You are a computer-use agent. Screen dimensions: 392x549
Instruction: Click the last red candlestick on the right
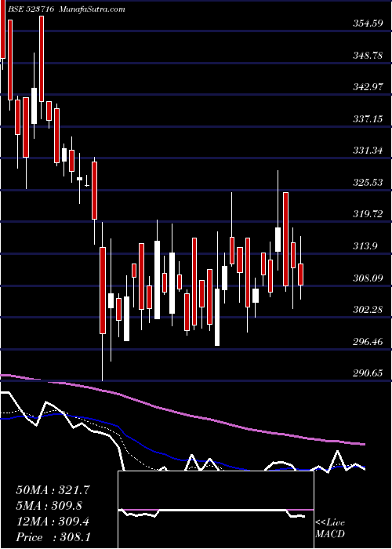click(x=300, y=274)
